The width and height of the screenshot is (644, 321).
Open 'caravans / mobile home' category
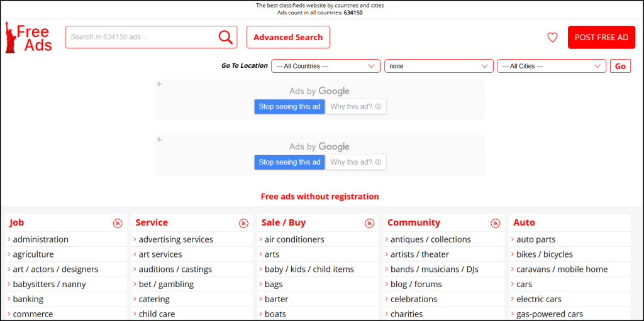562,269
